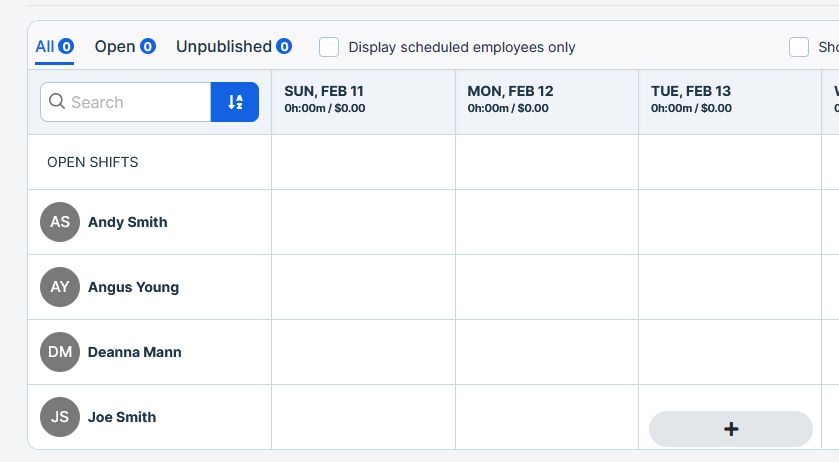839x462 pixels.
Task: Click the count badge on the Unpublished tab
Action: [284, 47]
